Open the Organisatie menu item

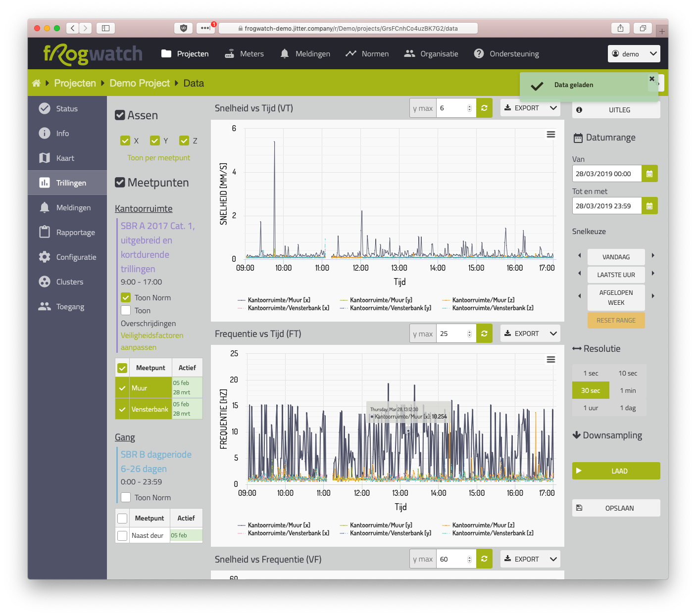(x=431, y=54)
